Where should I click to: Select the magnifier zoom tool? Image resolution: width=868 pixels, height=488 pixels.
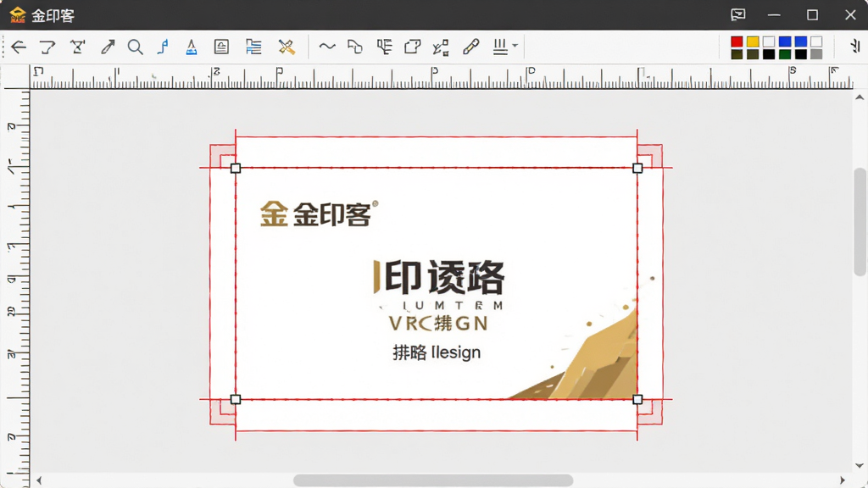tap(135, 47)
